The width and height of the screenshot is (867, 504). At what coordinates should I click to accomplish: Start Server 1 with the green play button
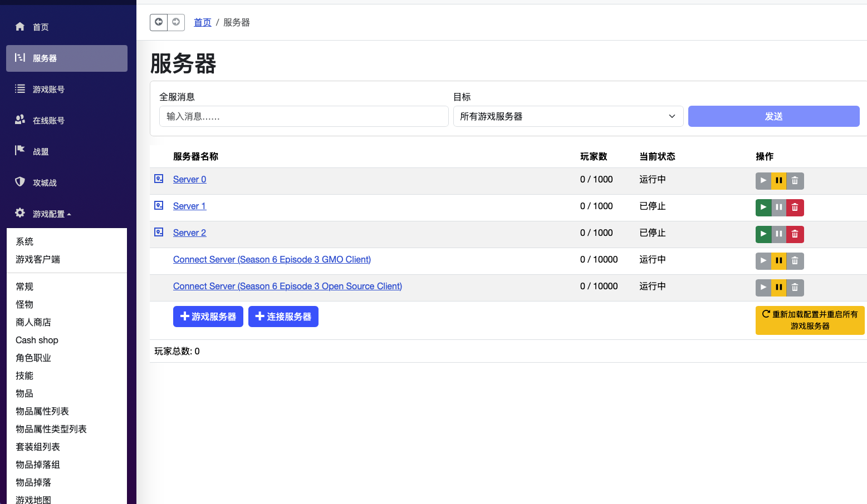(763, 207)
